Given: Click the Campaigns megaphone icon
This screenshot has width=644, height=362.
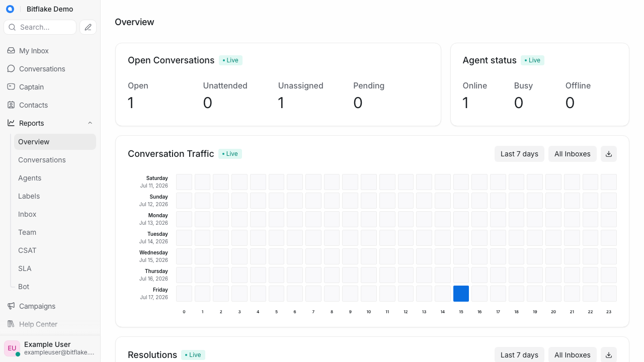Looking at the screenshot, I should tap(11, 306).
